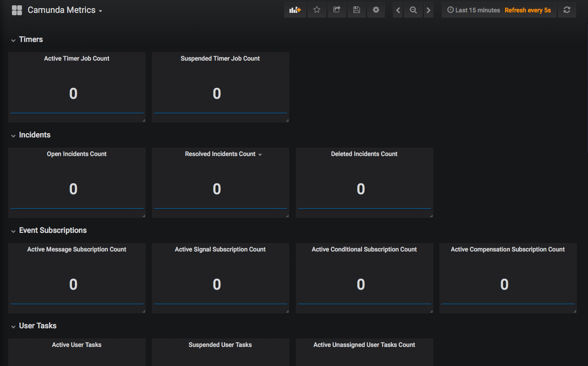Click the Incidents section heading

click(x=35, y=135)
